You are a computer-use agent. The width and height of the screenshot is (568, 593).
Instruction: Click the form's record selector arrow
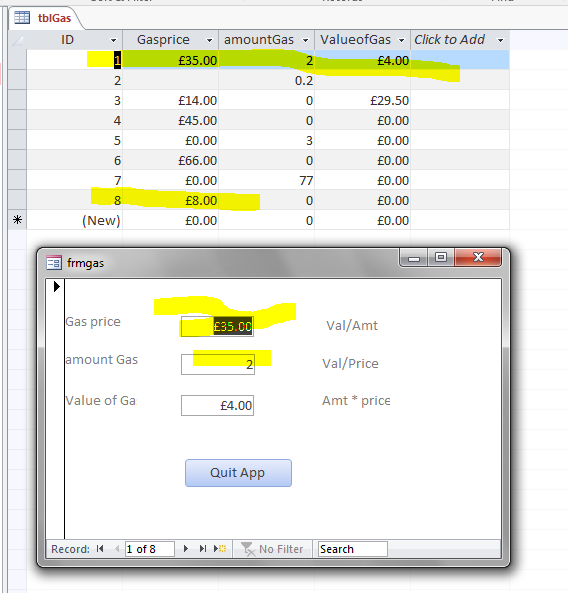[x=56, y=286]
